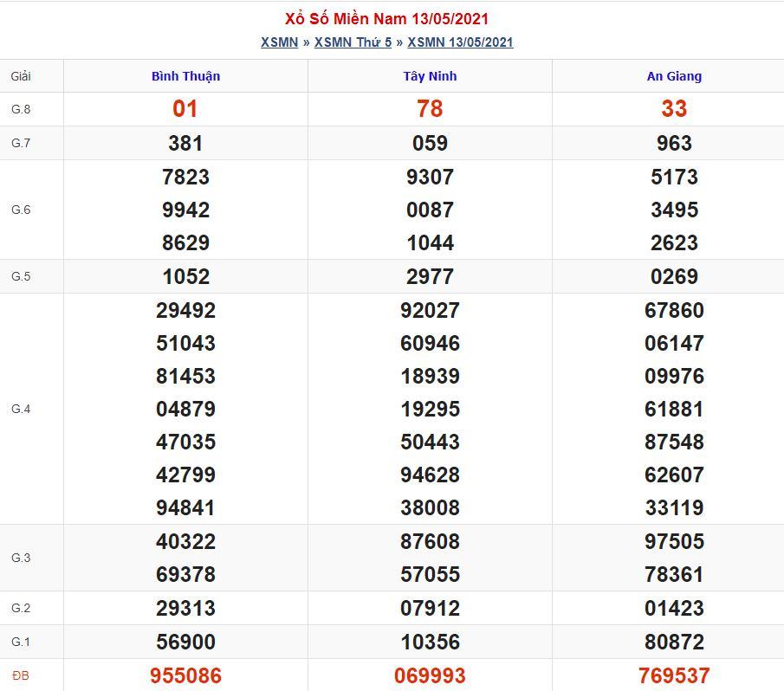Click the ĐB jackpot number 769537

pos(674,676)
